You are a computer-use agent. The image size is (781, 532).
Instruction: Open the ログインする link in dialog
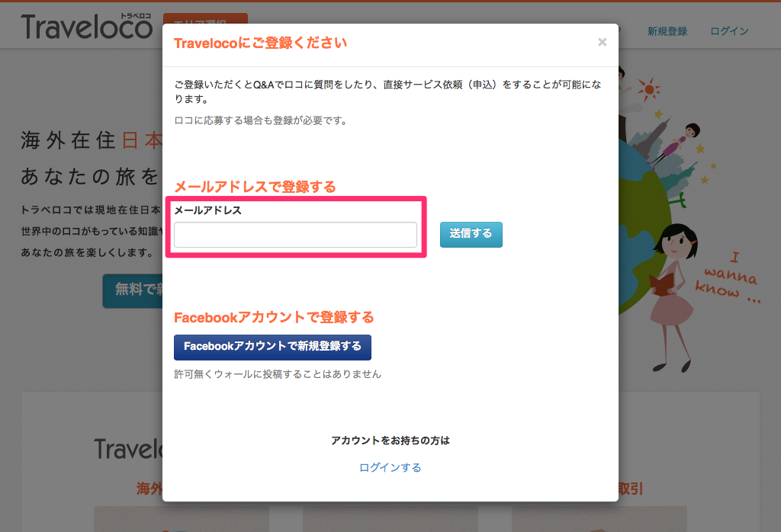pos(390,467)
